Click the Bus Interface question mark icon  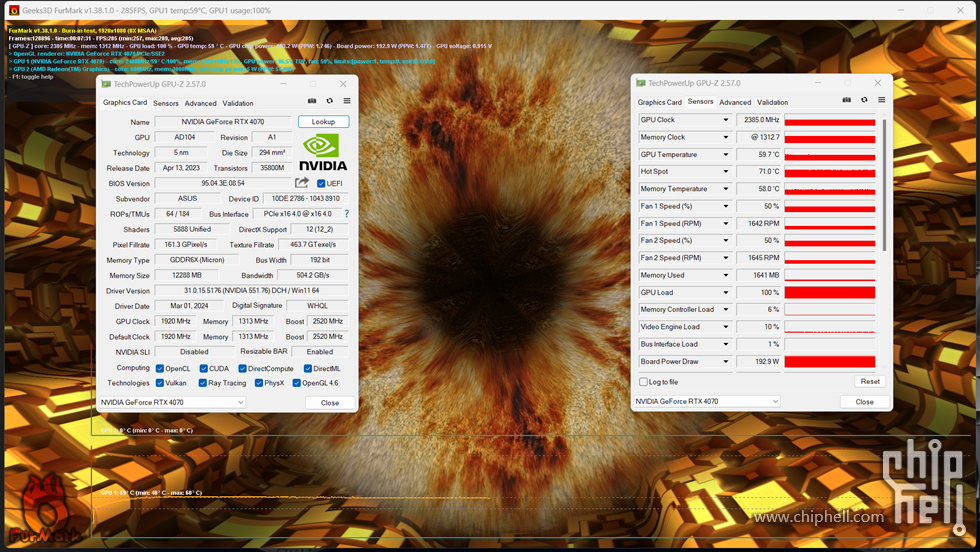coord(347,214)
